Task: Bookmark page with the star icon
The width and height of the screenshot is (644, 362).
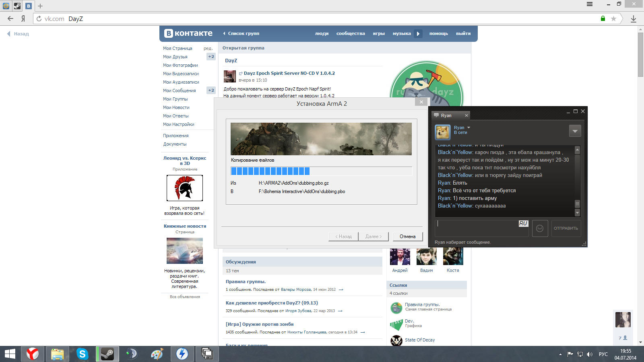Action: (613, 19)
